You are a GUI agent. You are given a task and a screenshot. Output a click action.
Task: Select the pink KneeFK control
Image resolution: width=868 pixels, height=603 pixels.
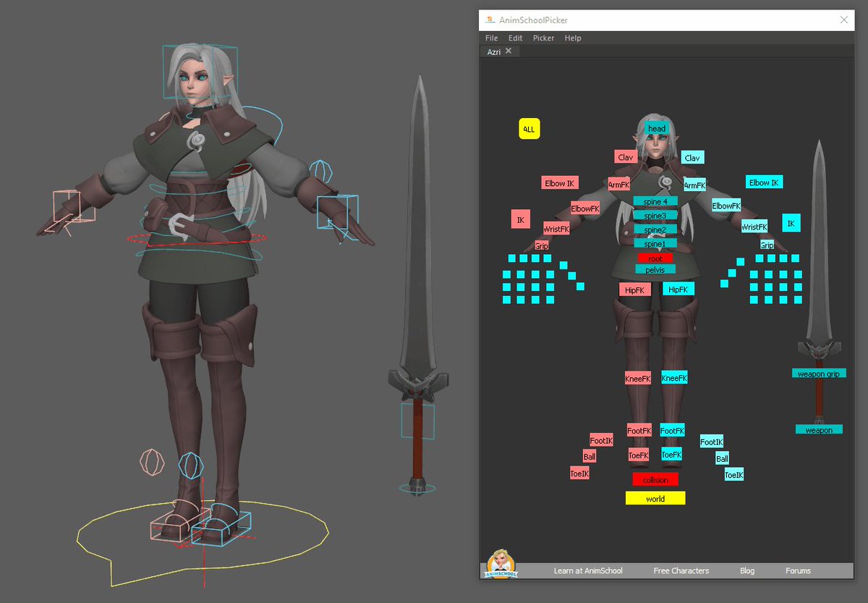coord(638,378)
